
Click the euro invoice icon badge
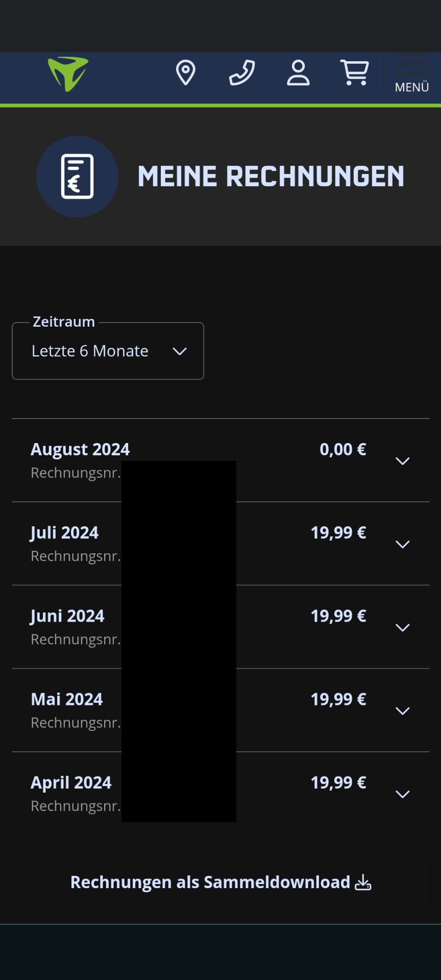click(78, 177)
